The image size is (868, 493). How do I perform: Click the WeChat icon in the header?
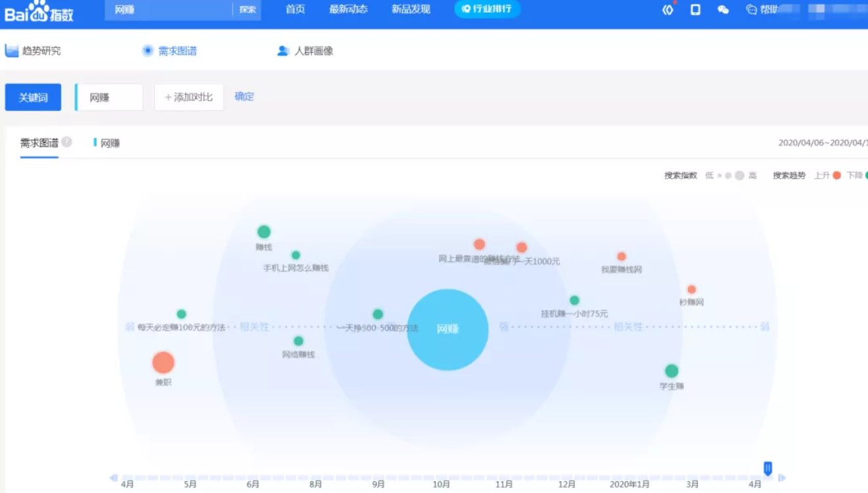tap(723, 10)
